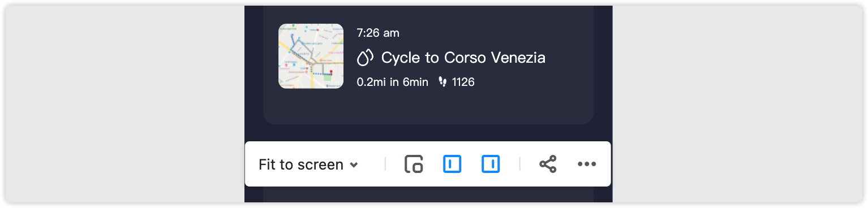Select the 1126 step count
The height and width of the screenshot is (208, 868).
coord(463,83)
